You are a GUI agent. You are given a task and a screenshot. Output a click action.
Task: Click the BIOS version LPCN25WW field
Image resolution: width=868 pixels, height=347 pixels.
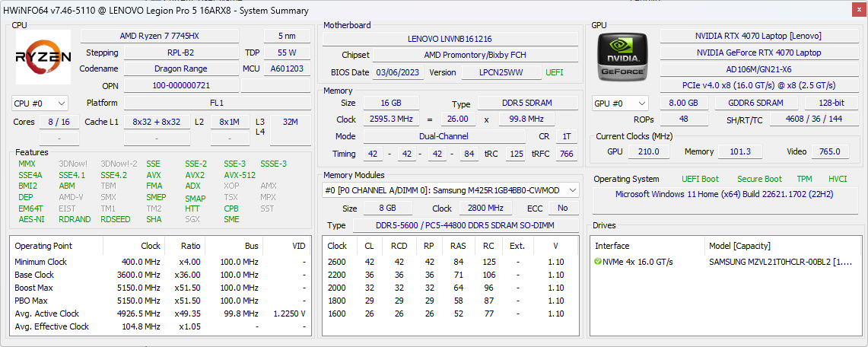pos(491,72)
